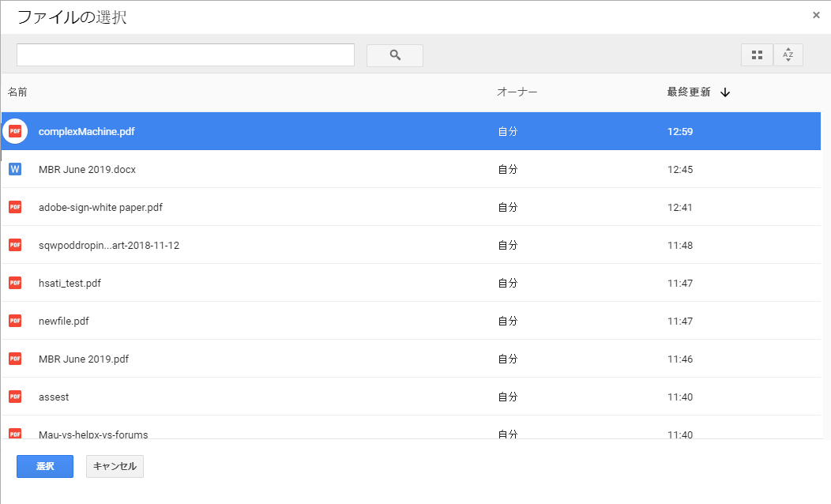Click the blue 選択 button
Screen dimensions: 831x504
[x=45, y=466]
